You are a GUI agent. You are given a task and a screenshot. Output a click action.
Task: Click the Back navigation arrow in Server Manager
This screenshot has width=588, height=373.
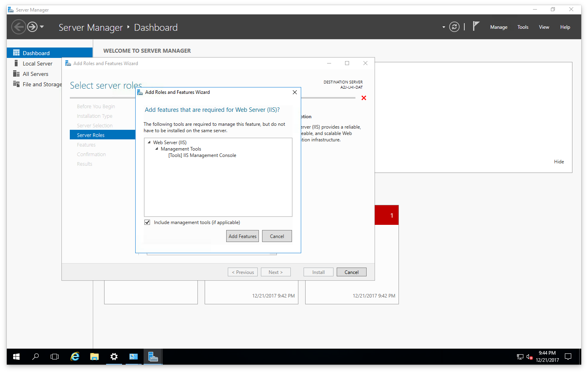click(18, 27)
